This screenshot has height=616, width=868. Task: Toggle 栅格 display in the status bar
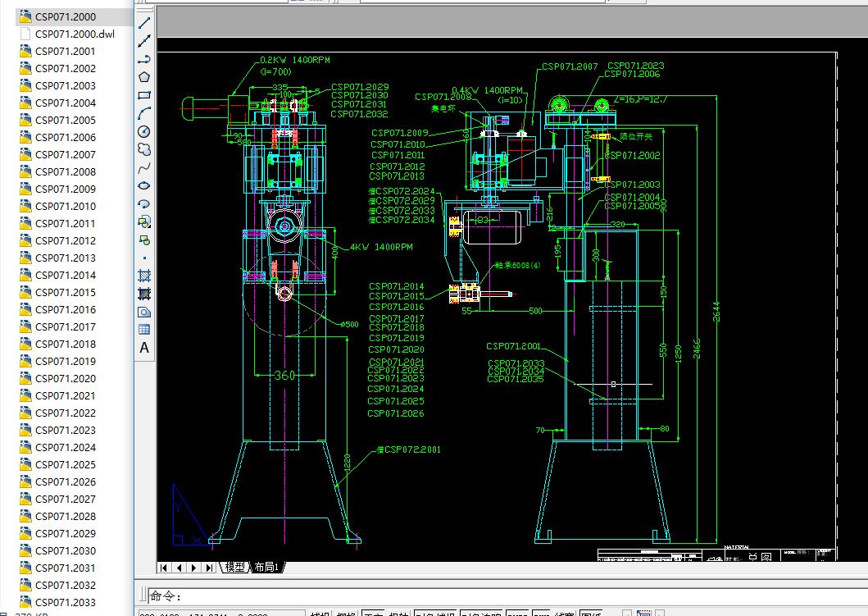point(346,614)
